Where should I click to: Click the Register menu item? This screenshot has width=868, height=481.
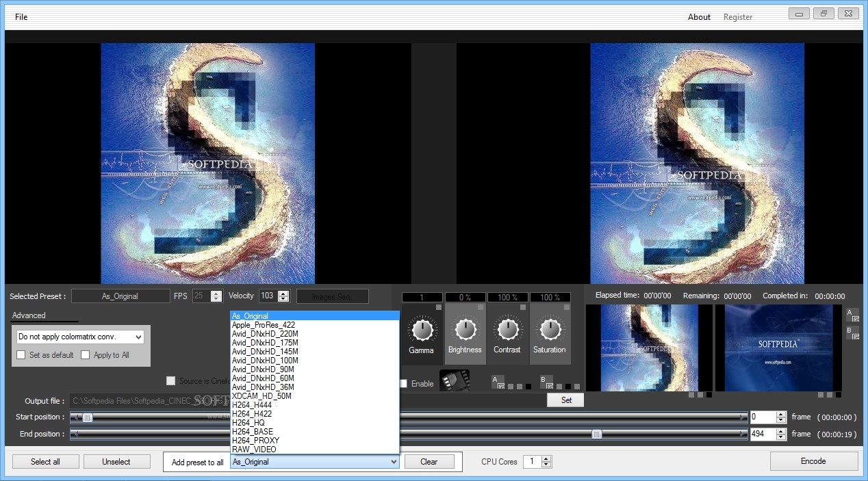click(x=738, y=17)
